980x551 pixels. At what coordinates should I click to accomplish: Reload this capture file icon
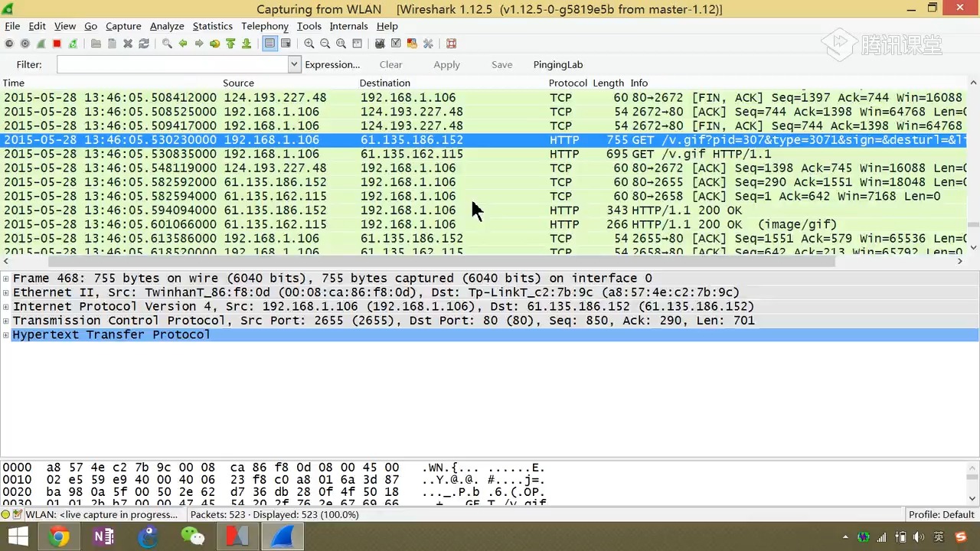(144, 44)
